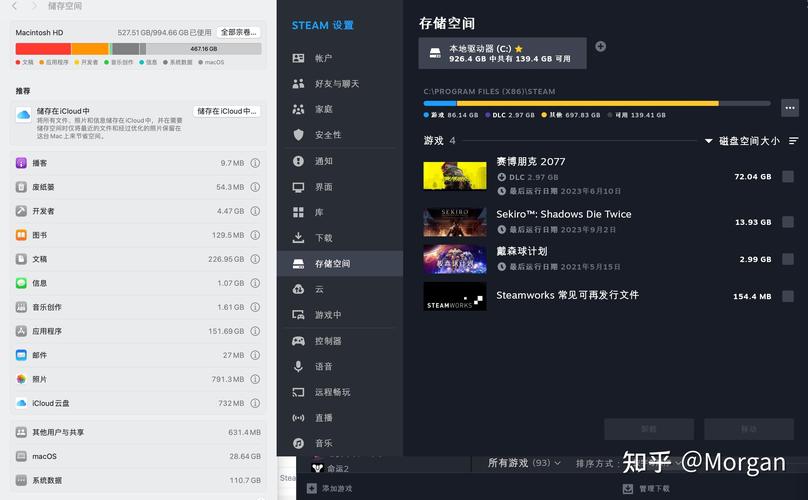Show info for 开发者 storage

(x=255, y=211)
